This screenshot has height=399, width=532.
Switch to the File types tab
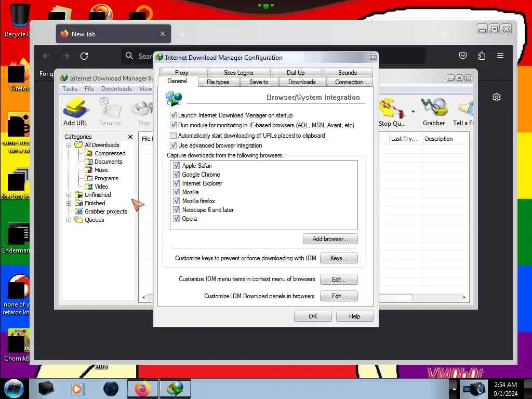click(x=218, y=82)
